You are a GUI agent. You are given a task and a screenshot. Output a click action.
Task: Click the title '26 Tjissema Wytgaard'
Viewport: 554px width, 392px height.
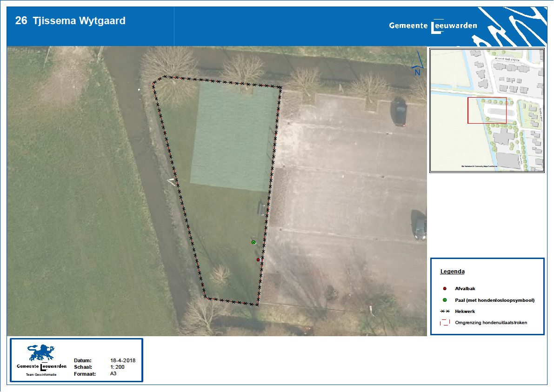click(70, 21)
